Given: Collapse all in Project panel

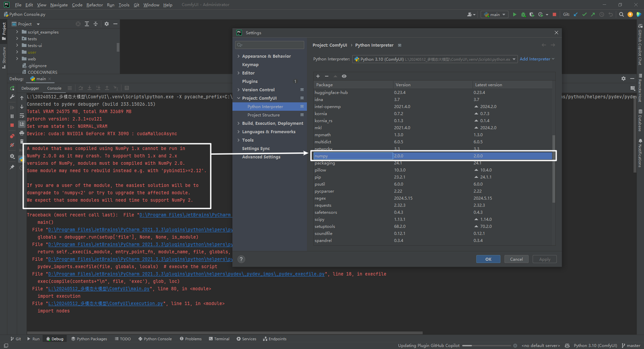Looking at the screenshot, I should tap(96, 24).
